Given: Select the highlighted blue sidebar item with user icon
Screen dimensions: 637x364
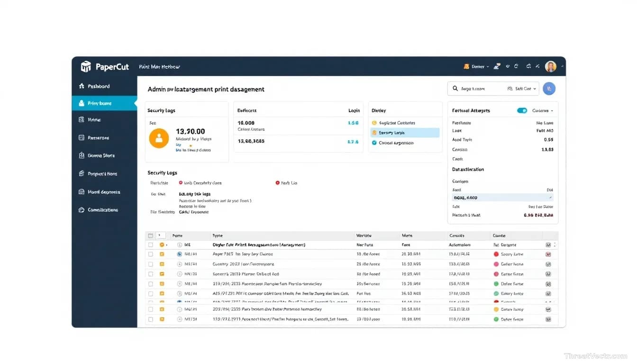Looking at the screenshot, I should pyautogui.click(x=104, y=103).
